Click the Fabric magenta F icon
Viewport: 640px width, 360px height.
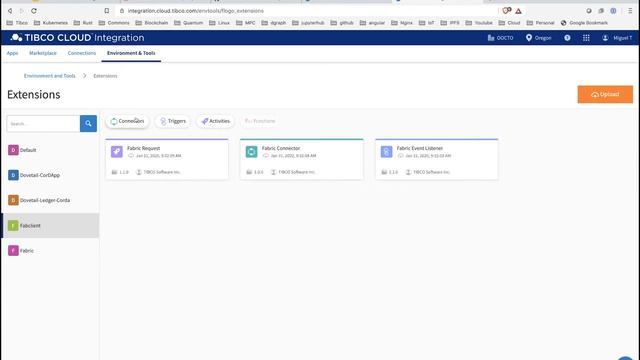point(13,251)
